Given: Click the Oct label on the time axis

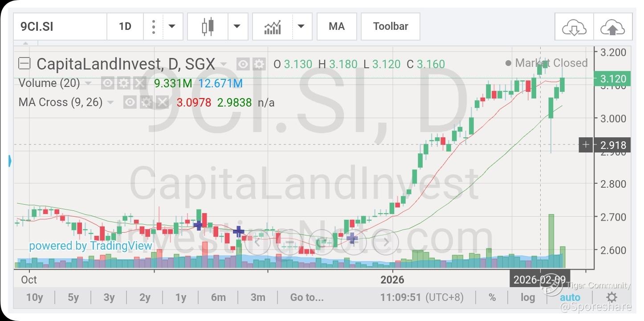Looking at the screenshot, I should [x=29, y=280].
